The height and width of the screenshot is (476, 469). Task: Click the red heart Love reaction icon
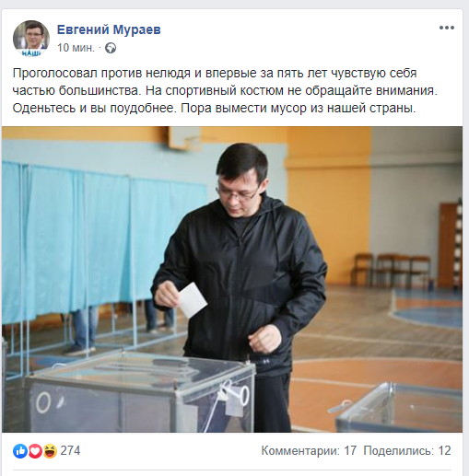pyautogui.click(x=35, y=451)
